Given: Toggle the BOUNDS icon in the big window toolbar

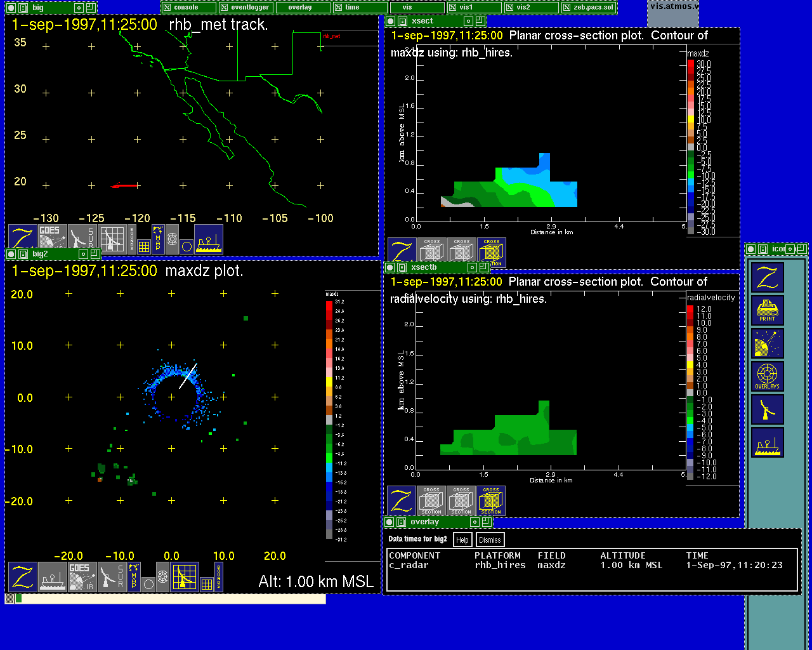Looking at the screenshot, I should point(132,238).
